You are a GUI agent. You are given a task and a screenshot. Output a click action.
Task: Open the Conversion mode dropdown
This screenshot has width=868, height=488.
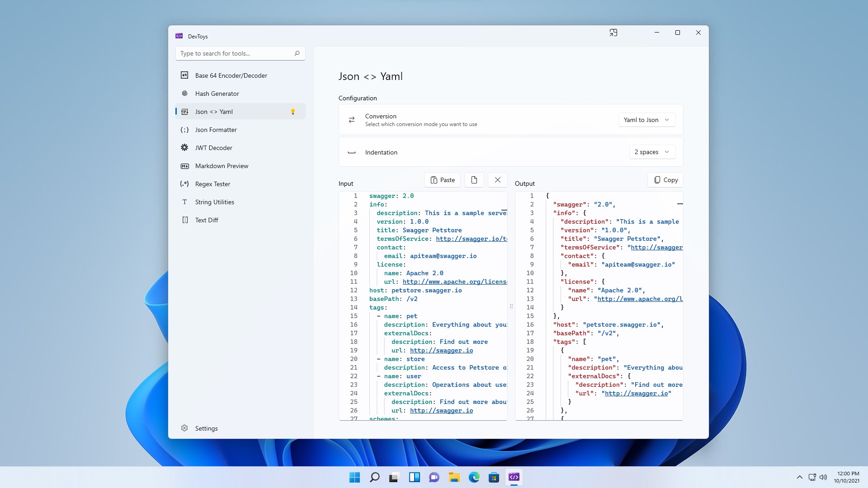(x=646, y=120)
